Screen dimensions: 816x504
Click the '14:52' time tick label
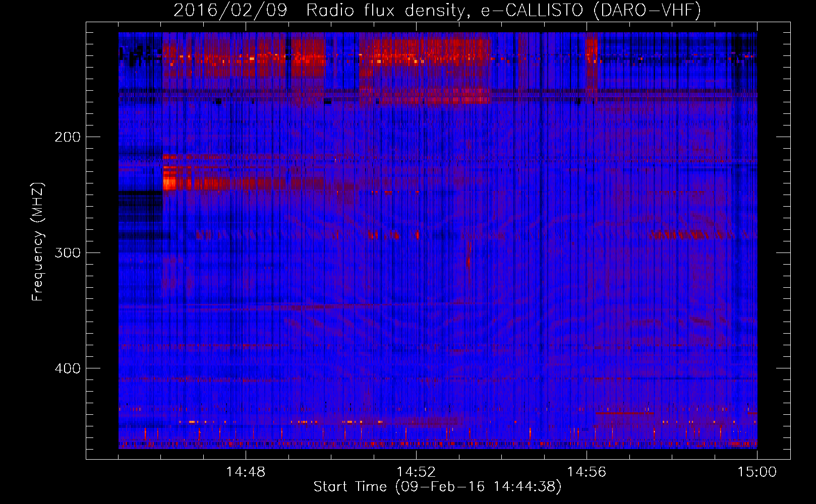(416, 472)
